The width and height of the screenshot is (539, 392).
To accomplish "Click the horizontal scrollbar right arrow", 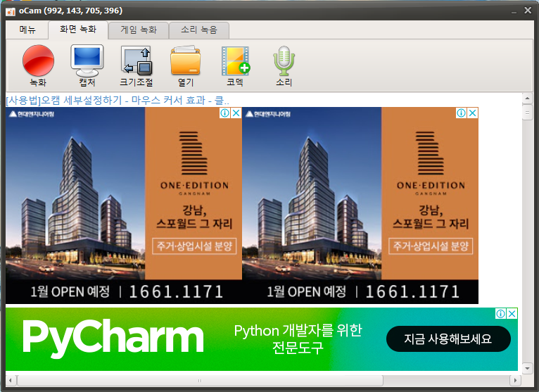I will pos(515,380).
